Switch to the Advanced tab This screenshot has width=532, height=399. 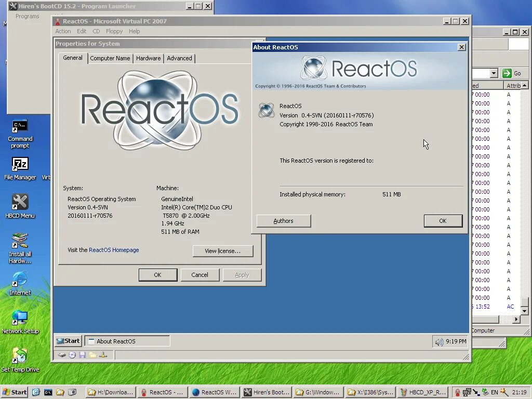(x=179, y=58)
